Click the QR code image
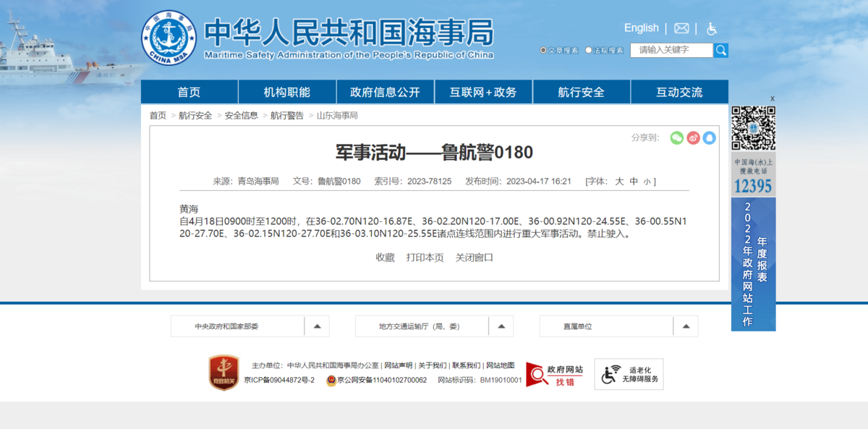Viewport: 868px width, 429px height. [x=753, y=128]
